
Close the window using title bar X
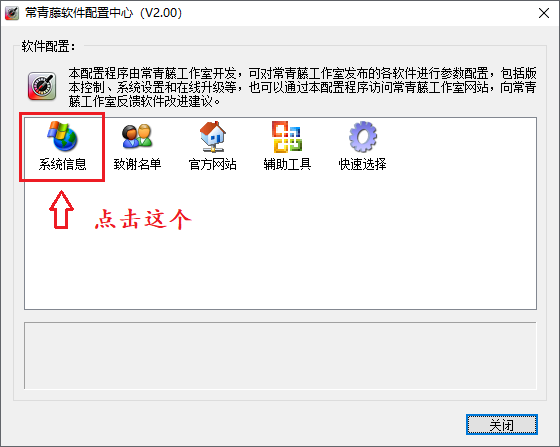544,13
